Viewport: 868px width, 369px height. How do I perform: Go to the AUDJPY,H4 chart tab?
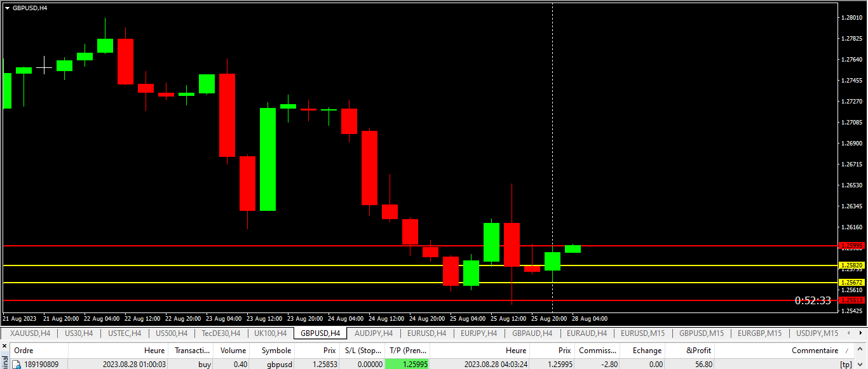(374, 333)
